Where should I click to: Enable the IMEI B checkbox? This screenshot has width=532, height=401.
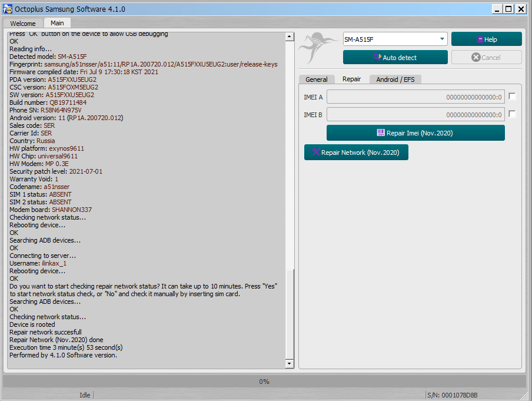[513, 114]
